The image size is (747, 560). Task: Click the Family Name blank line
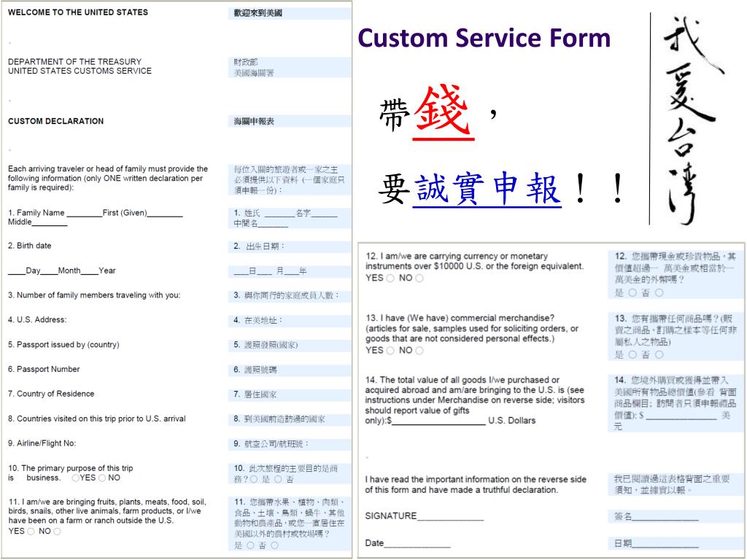point(85,214)
